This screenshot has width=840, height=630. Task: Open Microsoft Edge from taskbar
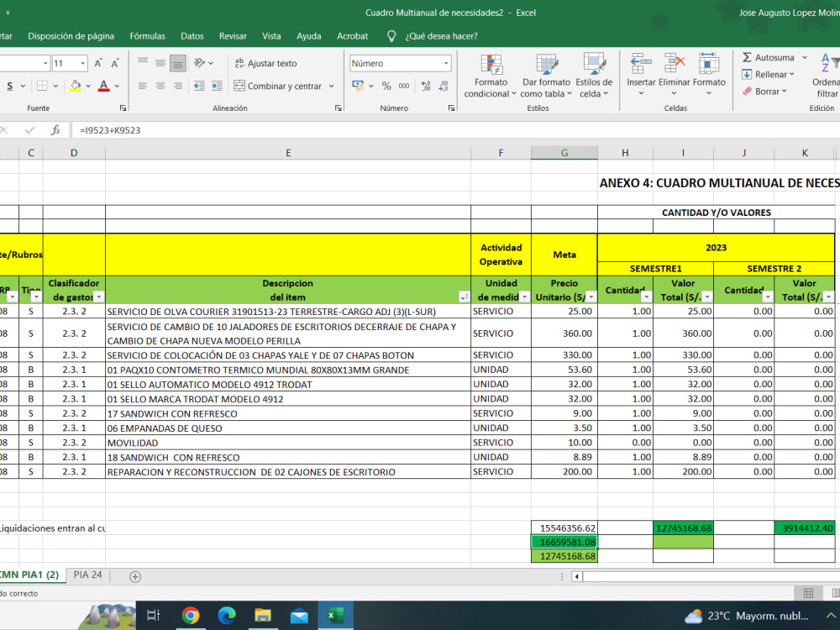(227, 616)
